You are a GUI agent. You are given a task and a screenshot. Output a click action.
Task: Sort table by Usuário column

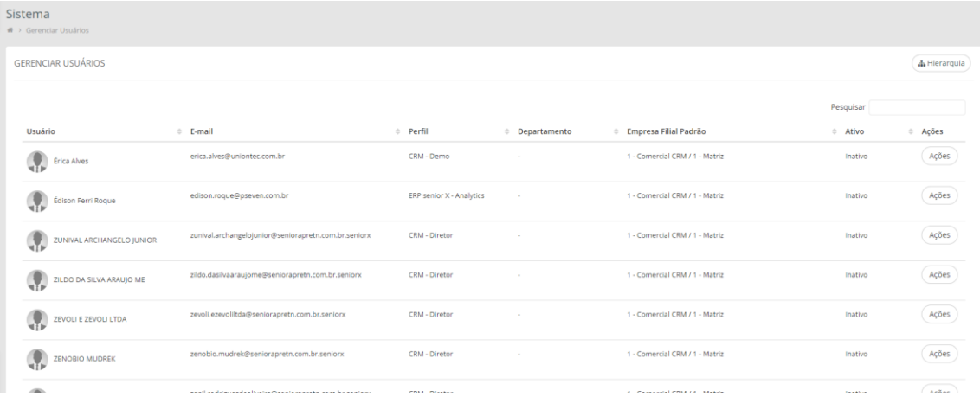43,131
